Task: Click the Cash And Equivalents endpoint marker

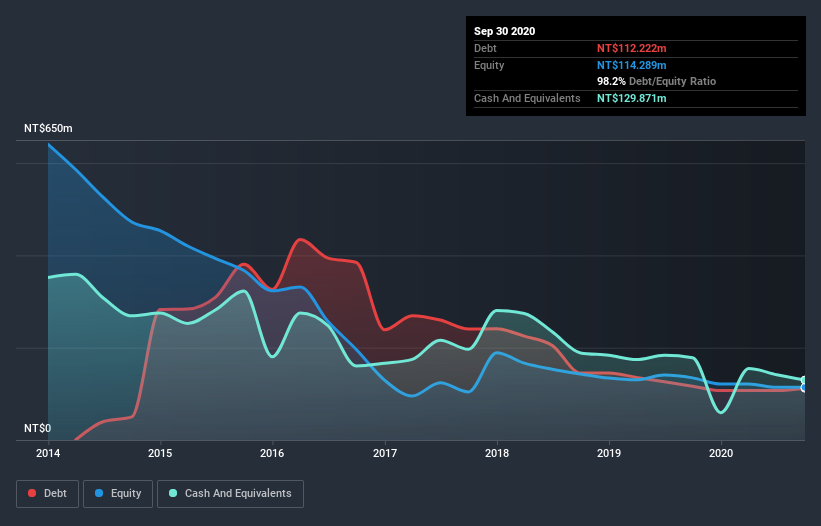Action: coord(804,380)
